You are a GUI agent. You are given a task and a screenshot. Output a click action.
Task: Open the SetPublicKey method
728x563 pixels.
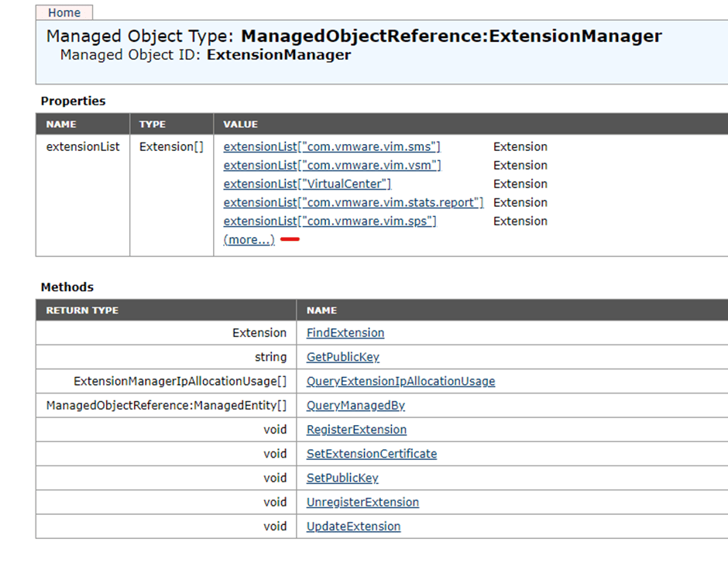[342, 478]
